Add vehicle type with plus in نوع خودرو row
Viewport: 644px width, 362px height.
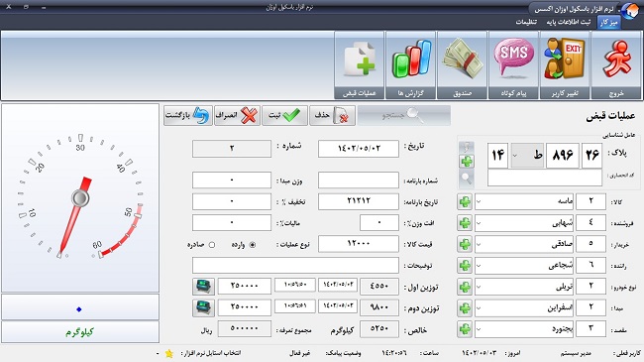465,287
